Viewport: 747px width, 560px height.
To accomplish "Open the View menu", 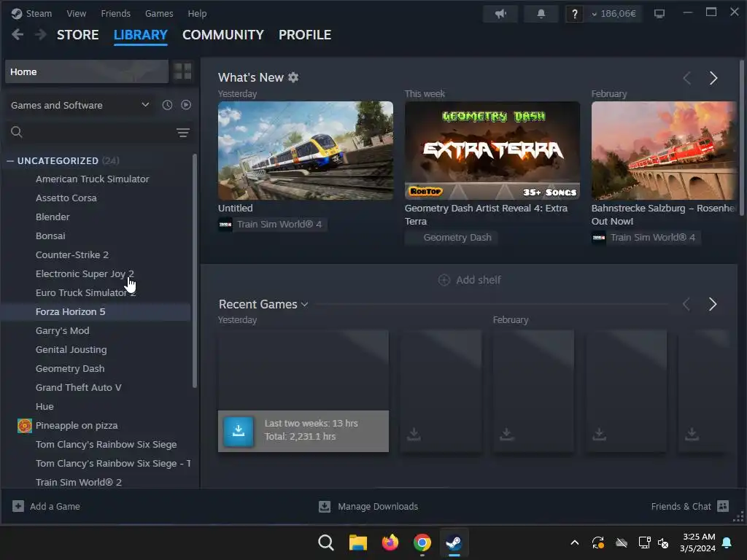I will click(76, 13).
